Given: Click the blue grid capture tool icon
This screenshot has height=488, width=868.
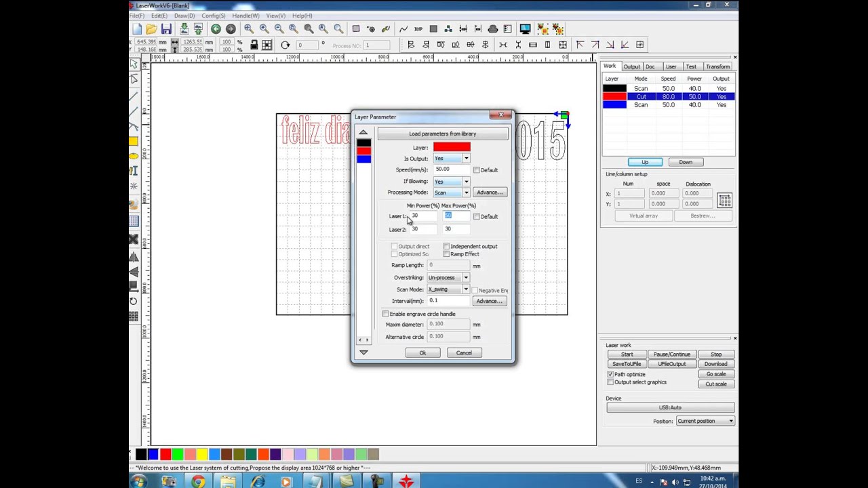Looking at the screenshot, I should tap(134, 221).
